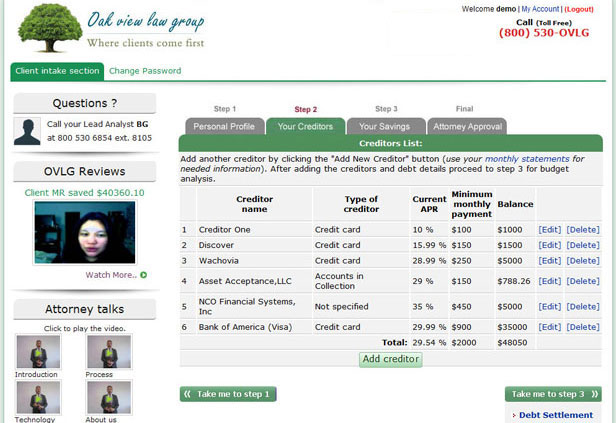This screenshot has width=616, height=423.
Task: Delete the Wachovia creditor entry
Action: [583, 261]
